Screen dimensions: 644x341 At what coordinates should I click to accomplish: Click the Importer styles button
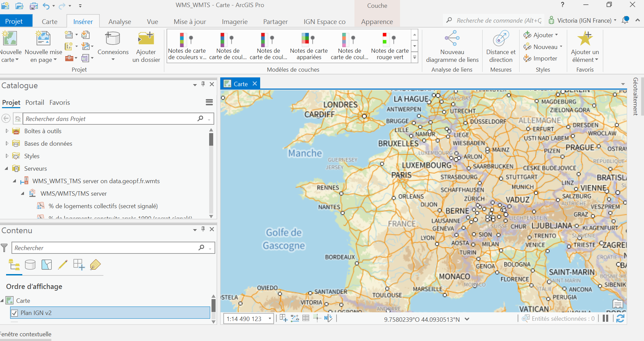click(540, 58)
